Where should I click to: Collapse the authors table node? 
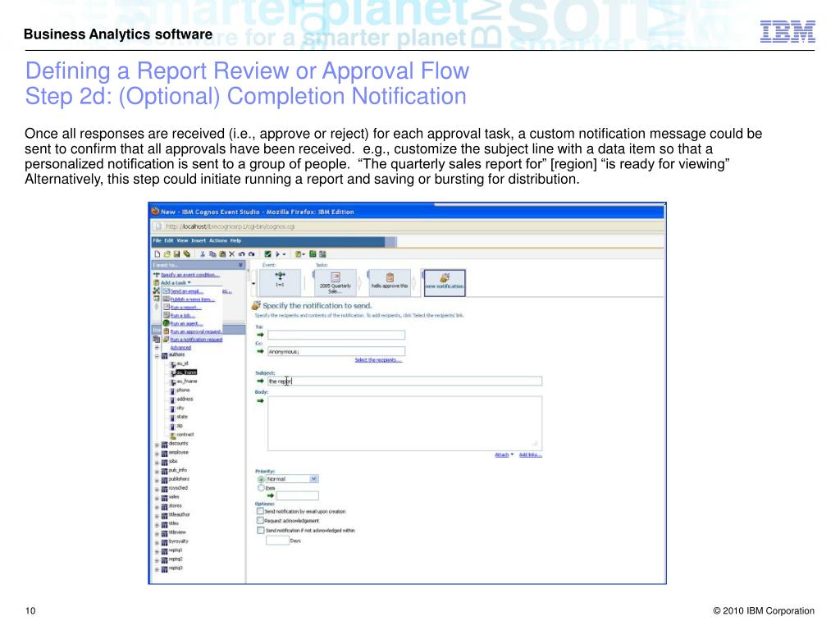(x=157, y=356)
